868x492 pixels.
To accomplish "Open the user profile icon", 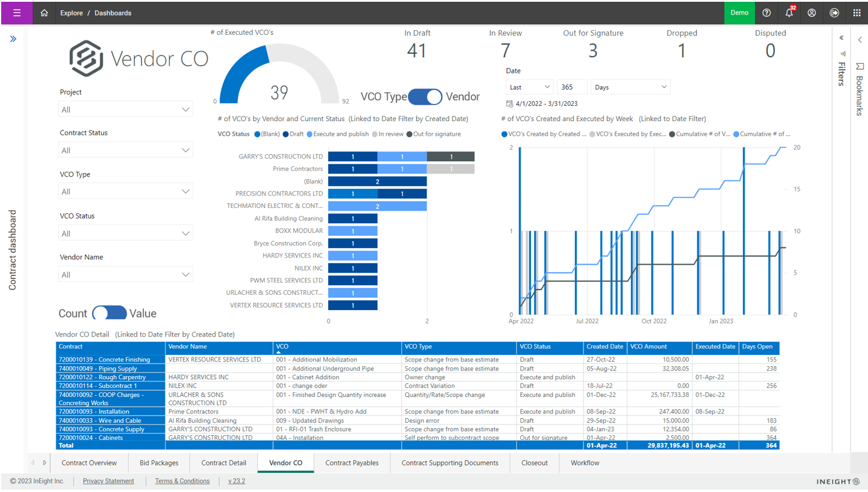I will tap(812, 12).
